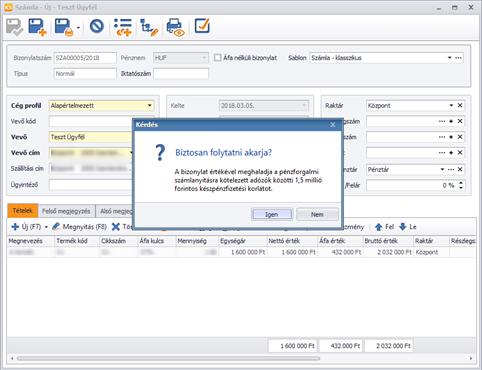Click the Egységár column header

[x=243, y=241]
